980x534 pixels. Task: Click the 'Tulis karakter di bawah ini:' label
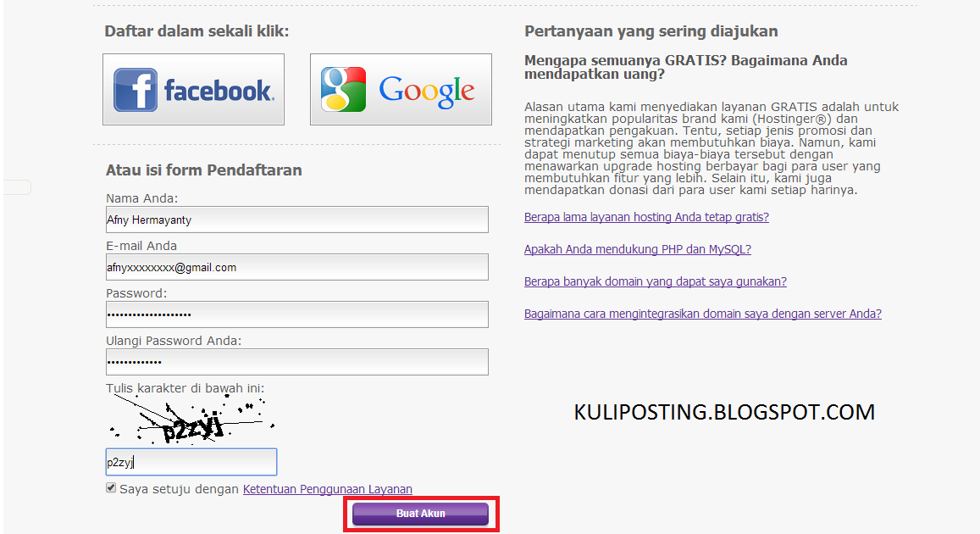coord(185,388)
